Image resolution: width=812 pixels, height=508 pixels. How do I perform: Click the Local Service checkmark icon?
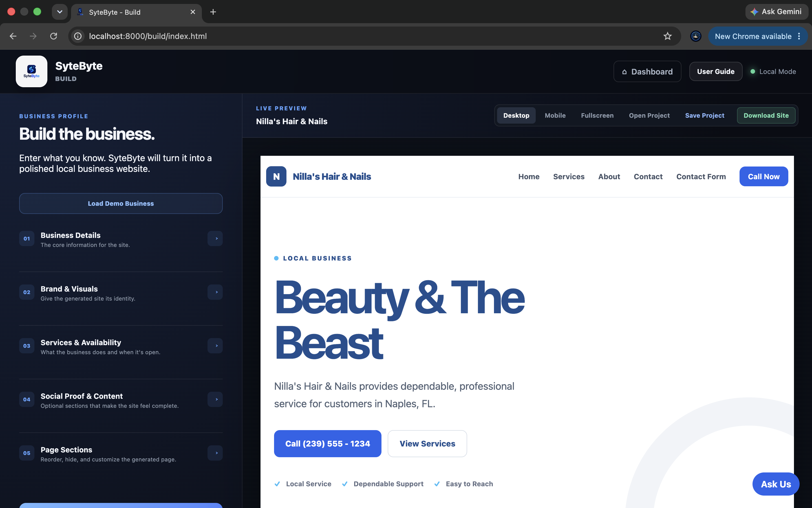click(x=277, y=484)
